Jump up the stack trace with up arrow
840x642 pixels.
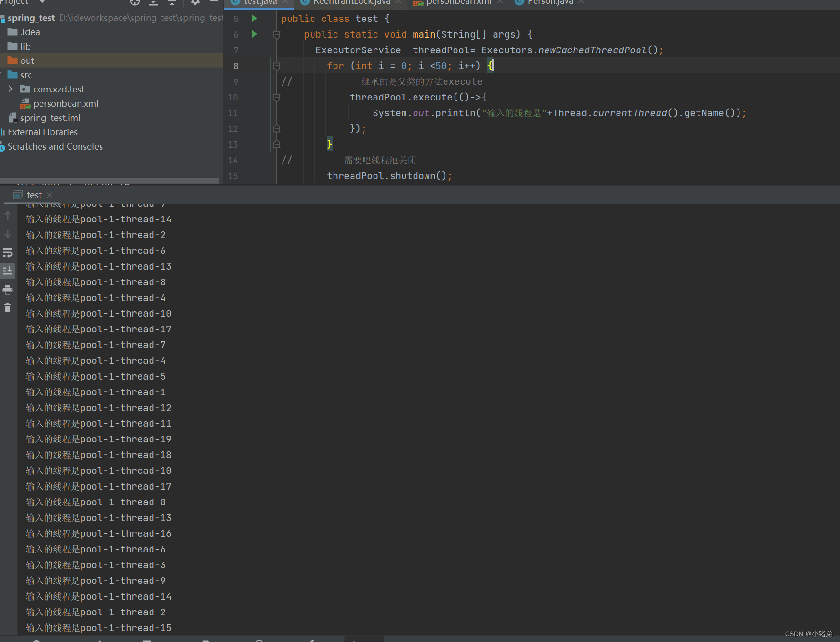point(8,215)
